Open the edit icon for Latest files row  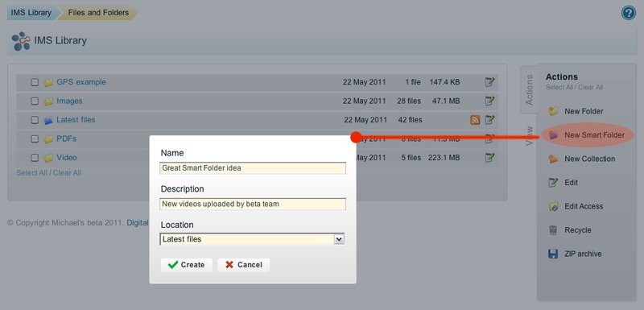(x=489, y=120)
